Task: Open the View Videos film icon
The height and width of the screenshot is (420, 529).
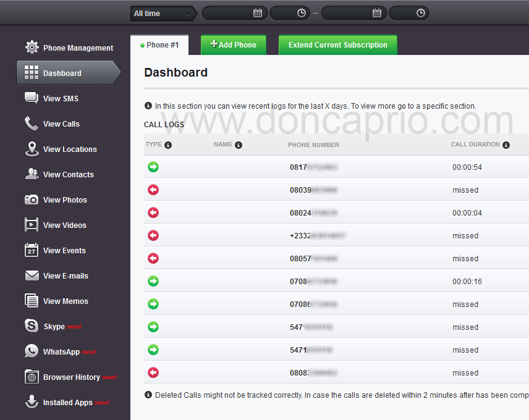Action: click(32, 225)
